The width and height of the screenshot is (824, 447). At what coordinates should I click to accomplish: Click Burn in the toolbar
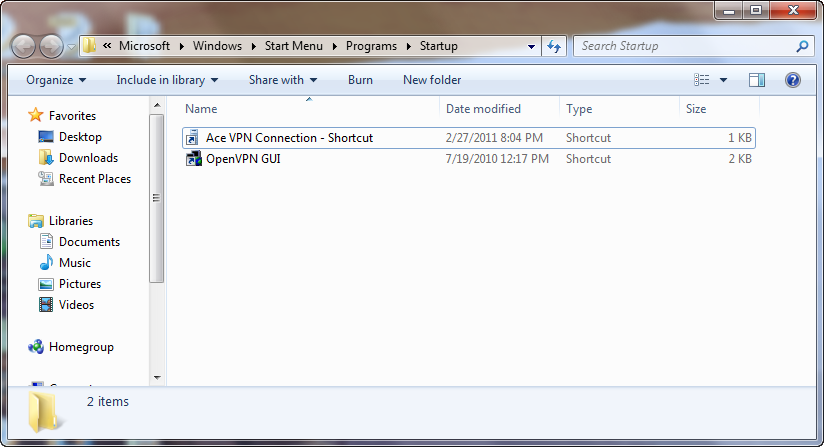tap(360, 80)
